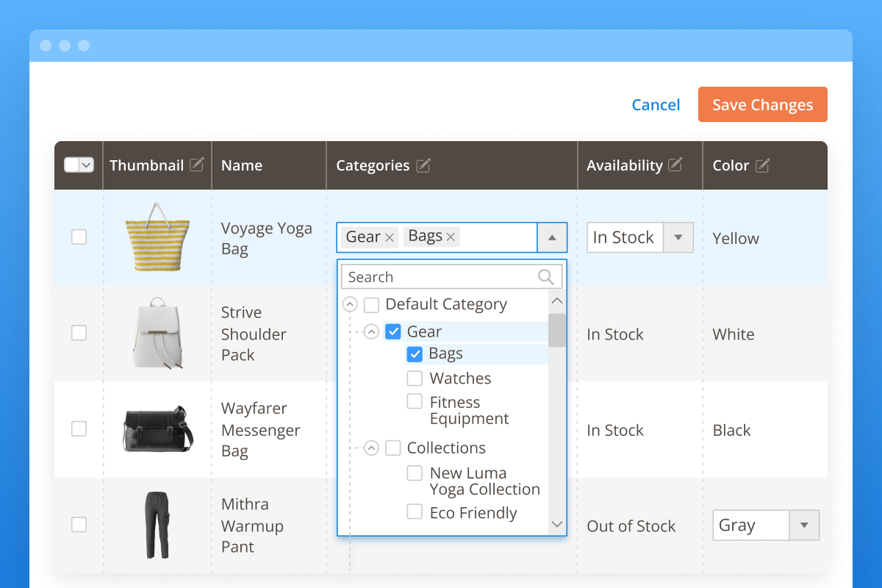Edit the Categories column via pencil icon
This screenshot has height=588, width=882.
(424, 165)
